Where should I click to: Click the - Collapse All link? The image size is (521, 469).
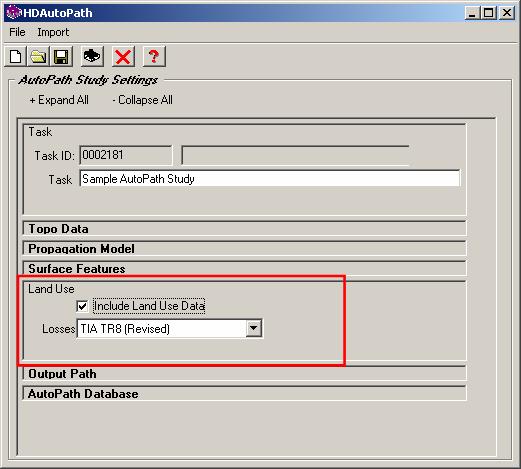pyautogui.click(x=142, y=100)
